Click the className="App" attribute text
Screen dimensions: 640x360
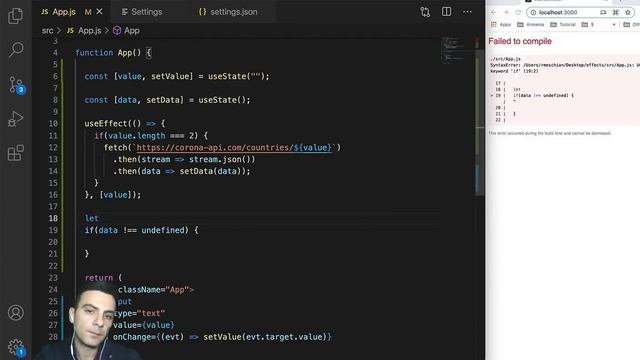pos(153,290)
